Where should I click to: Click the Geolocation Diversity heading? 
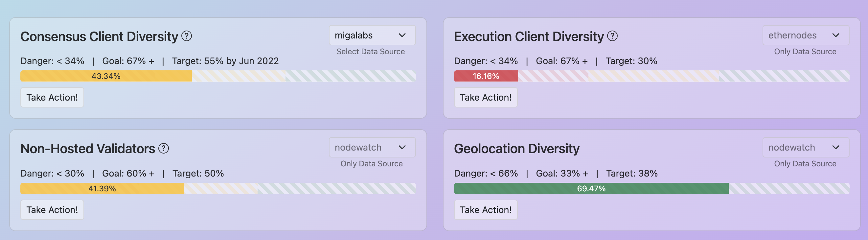click(516, 149)
